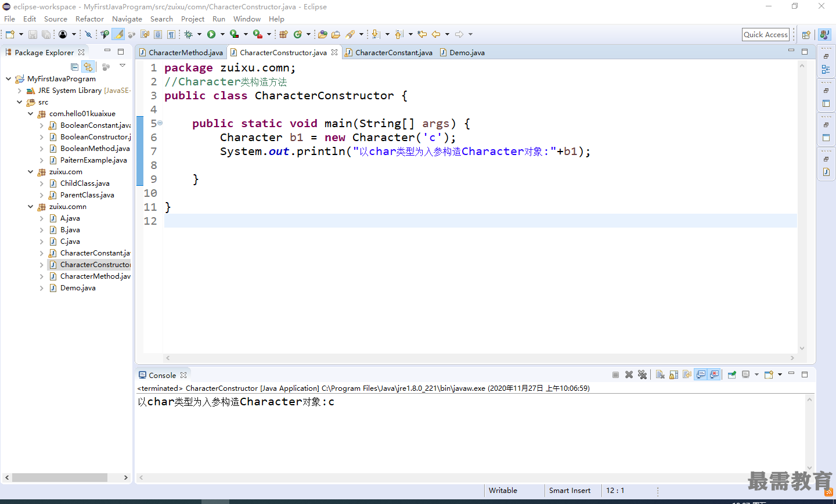836x504 pixels.
Task: Click the Pin Console icon
Action: tap(732, 375)
